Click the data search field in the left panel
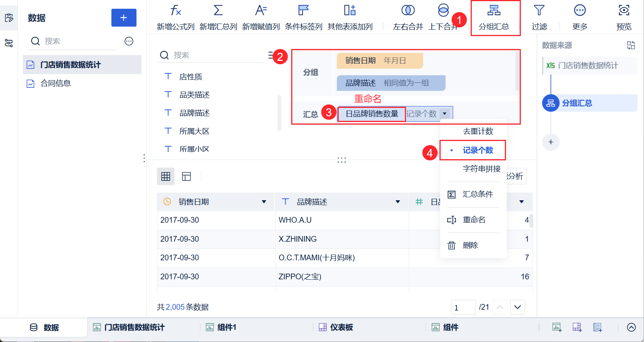Image resolution: width=644 pixels, height=342 pixels. click(72, 41)
